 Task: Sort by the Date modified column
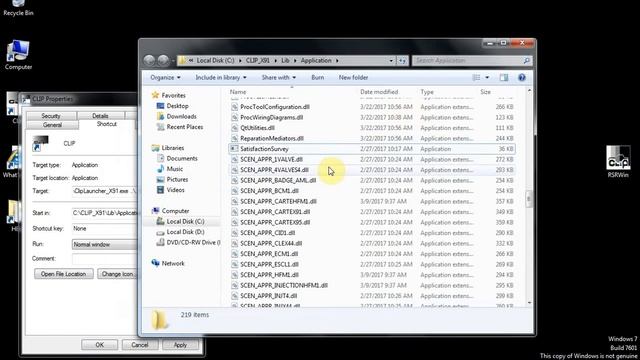[x=379, y=92]
